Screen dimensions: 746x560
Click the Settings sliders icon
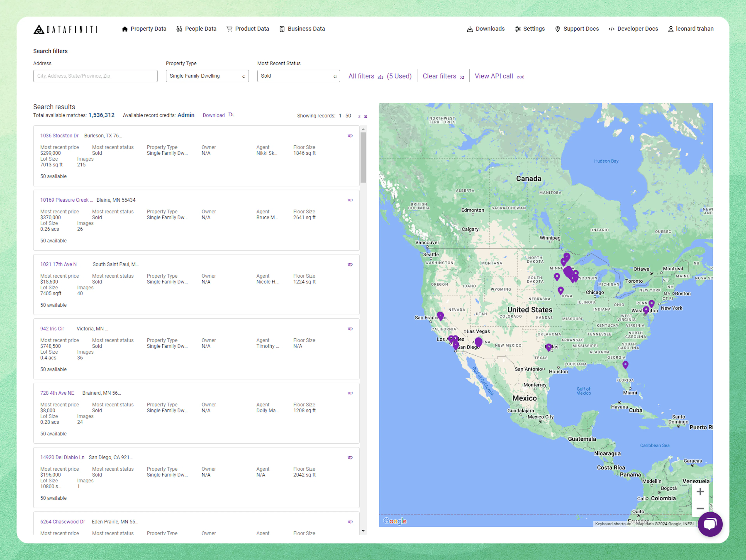pos(518,29)
